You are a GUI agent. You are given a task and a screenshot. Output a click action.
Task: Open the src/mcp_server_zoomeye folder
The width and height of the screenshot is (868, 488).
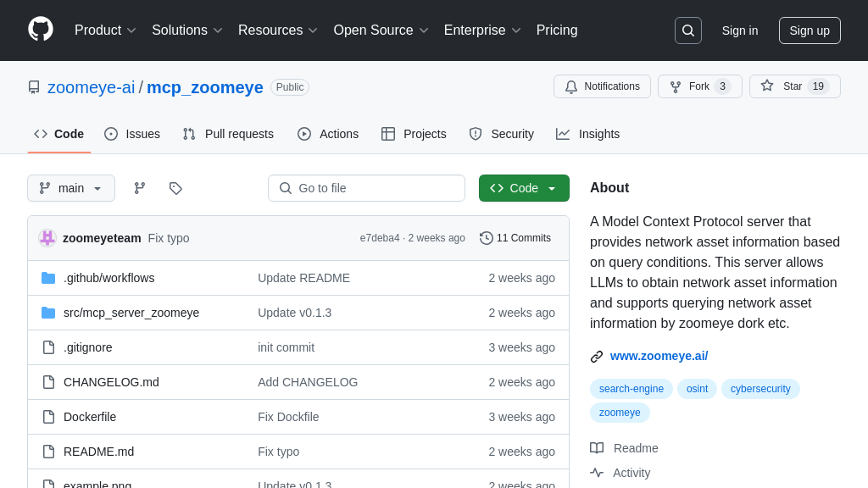(x=131, y=313)
